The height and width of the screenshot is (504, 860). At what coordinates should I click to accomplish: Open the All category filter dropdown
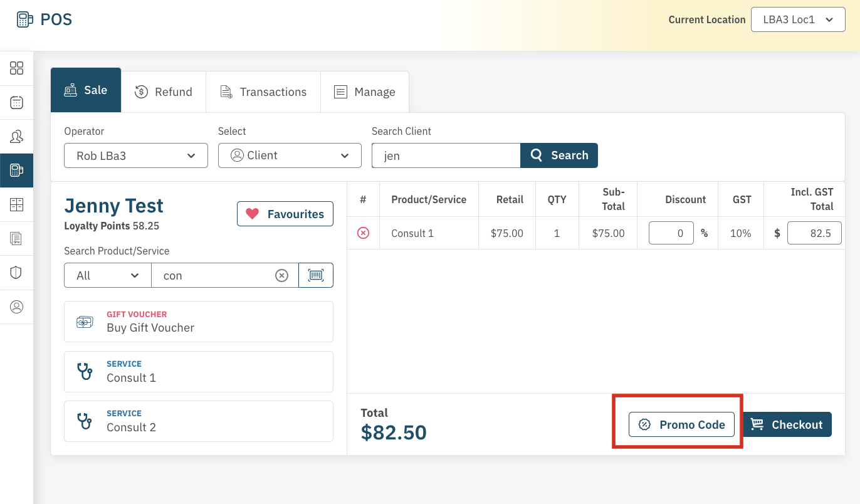[108, 275]
